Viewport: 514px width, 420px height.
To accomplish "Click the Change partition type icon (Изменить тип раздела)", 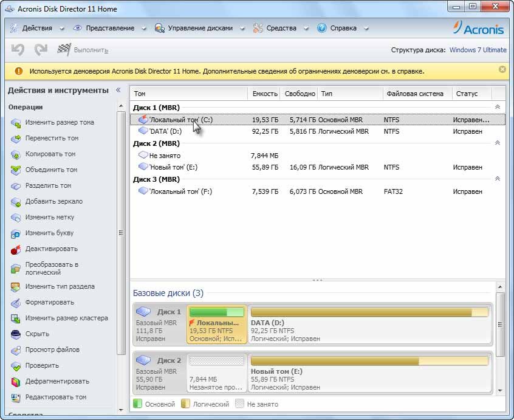I will click(15, 287).
